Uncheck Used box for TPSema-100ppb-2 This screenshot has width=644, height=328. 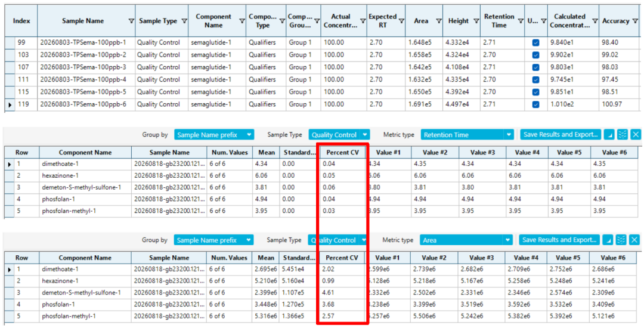click(x=535, y=55)
